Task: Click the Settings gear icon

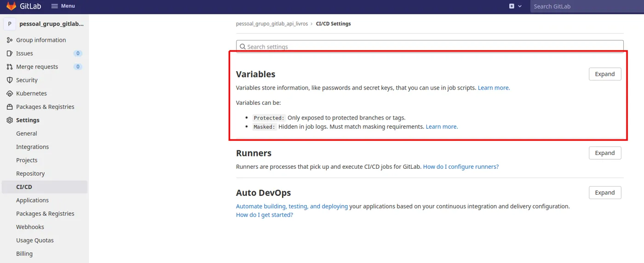Action: (x=10, y=120)
